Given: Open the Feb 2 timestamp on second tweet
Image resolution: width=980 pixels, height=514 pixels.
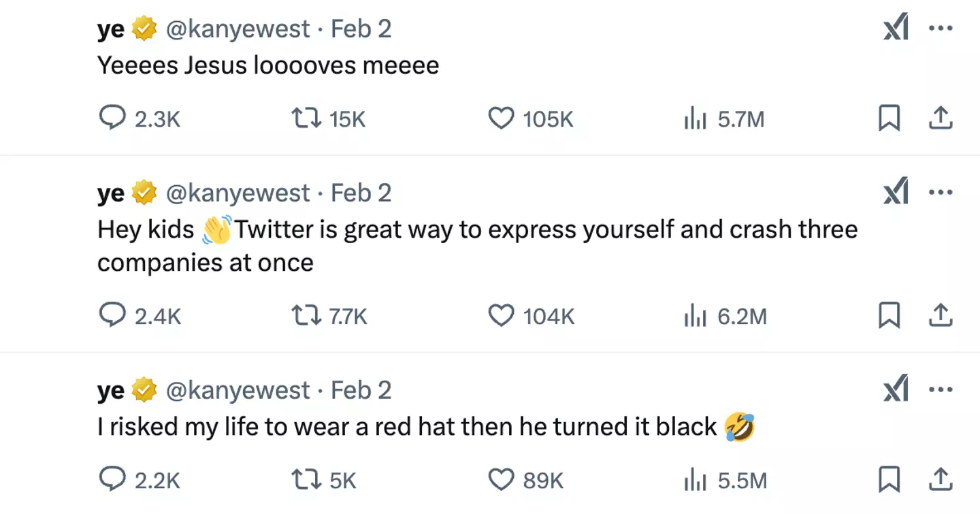Looking at the screenshot, I should 361,192.
